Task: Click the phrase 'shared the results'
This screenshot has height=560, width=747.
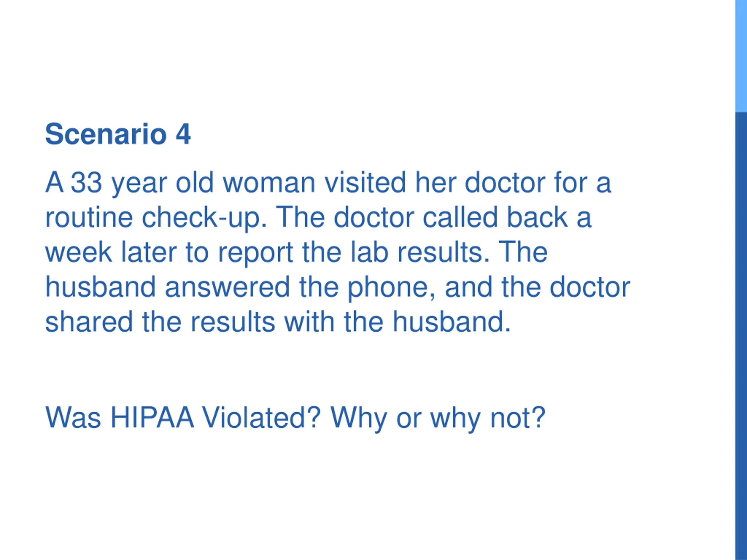Action: pyautogui.click(x=160, y=322)
